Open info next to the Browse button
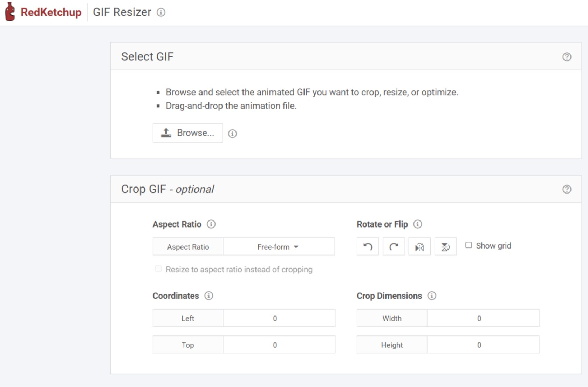The height and width of the screenshot is (387, 588). tap(232, 133)
